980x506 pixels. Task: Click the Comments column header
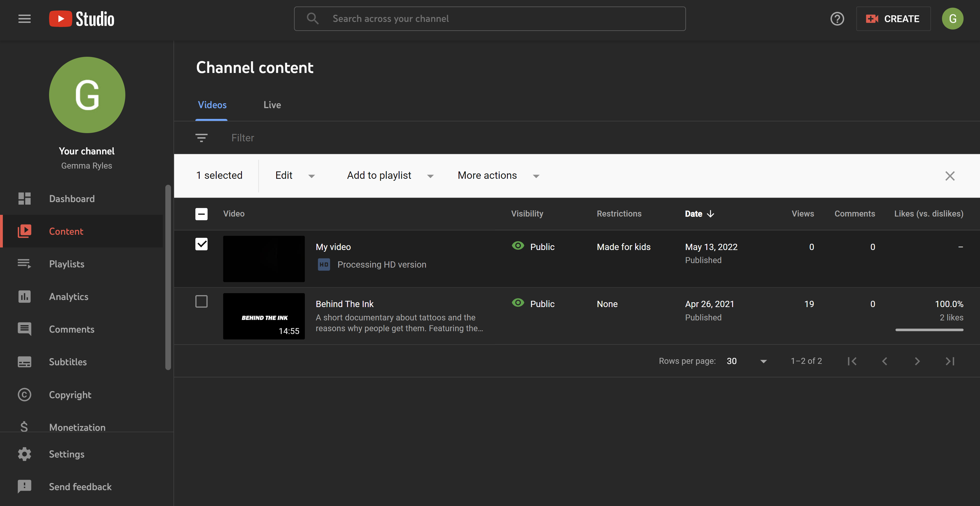pyautogui.click(x=854, y=214)
